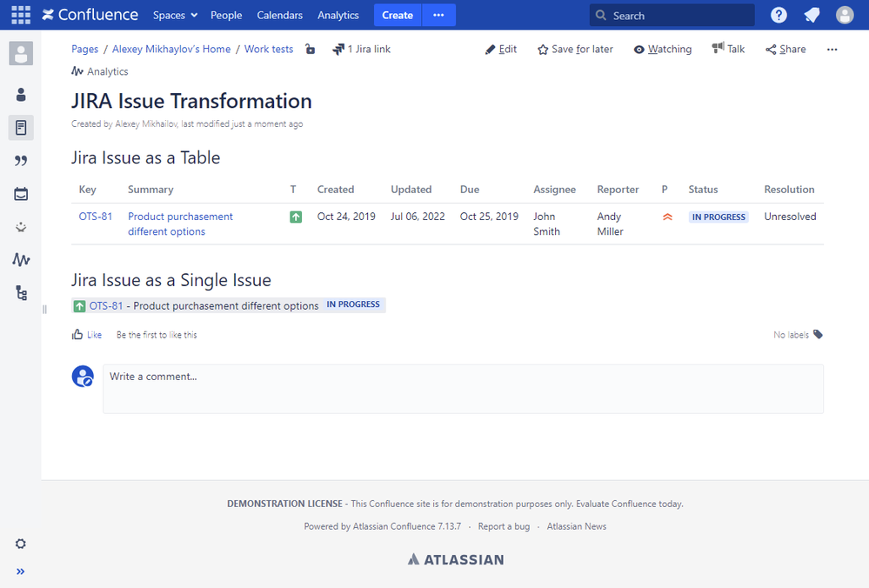Screen dimensions: 869x588
Task: Click the single issue IN PROGRESS badge
Action: point(353,304)
